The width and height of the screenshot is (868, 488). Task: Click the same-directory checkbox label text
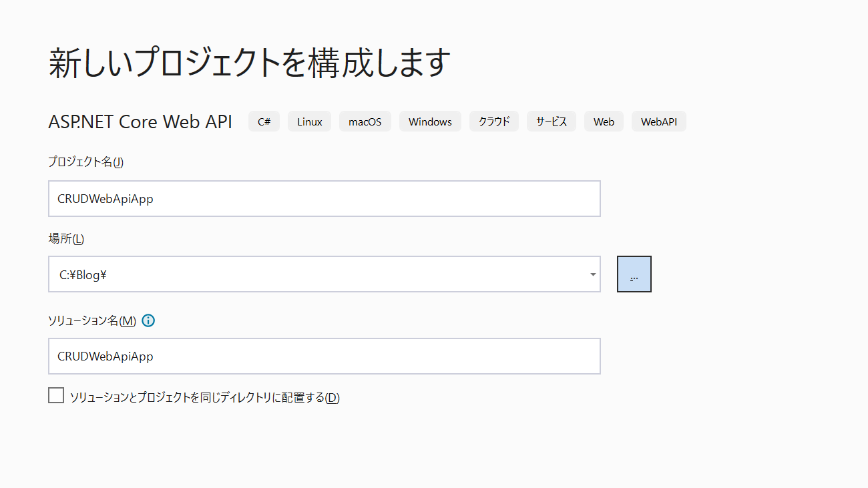click(x=205, y=397)
